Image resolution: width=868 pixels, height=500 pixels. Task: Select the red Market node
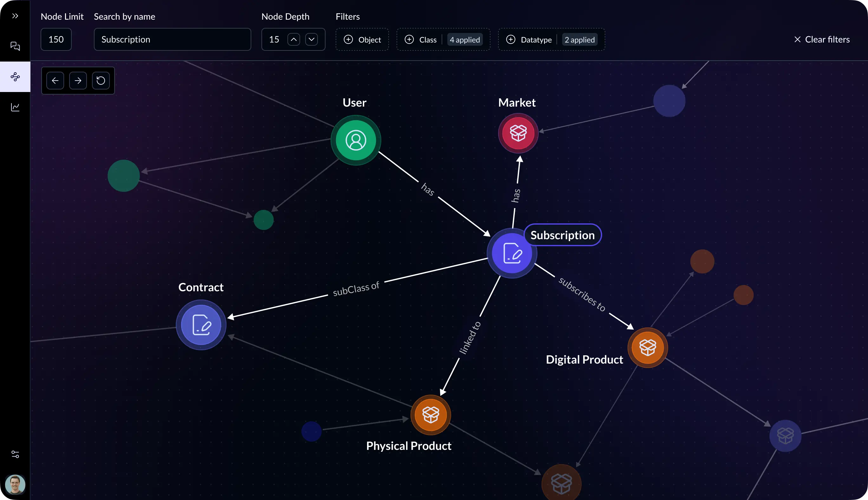(518, 133)
